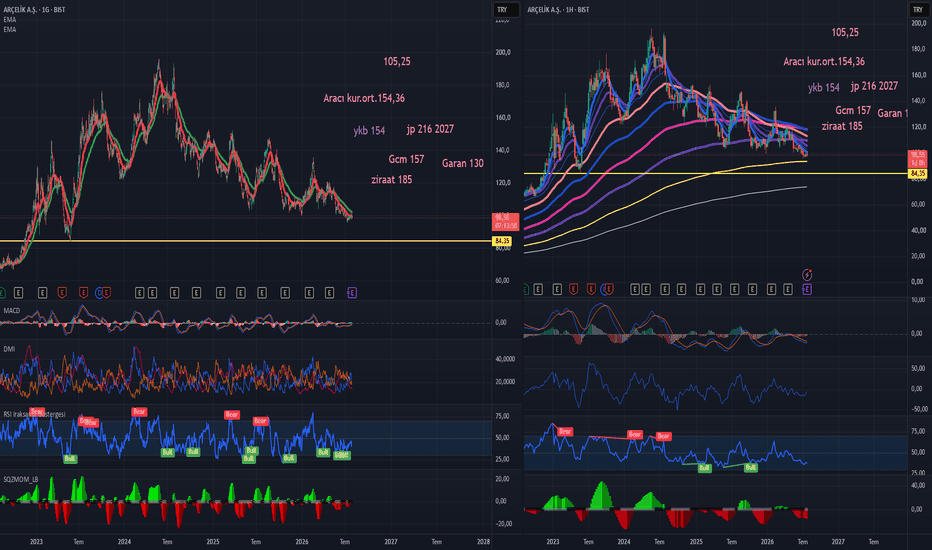Click the 98,56 last price label on daily chart
The height and width of the screenshot is (550, 932).
point(506,222)
